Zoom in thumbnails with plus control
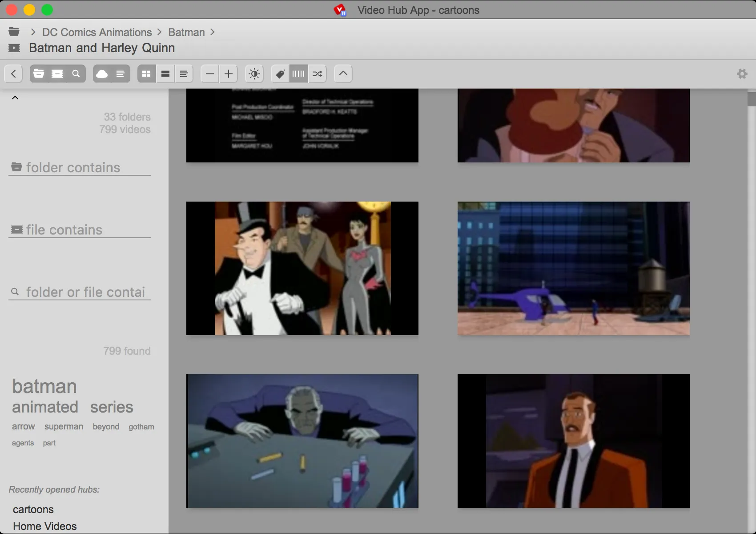The width and height of the screenshot is (756, 534). click(x=228, y=73)
